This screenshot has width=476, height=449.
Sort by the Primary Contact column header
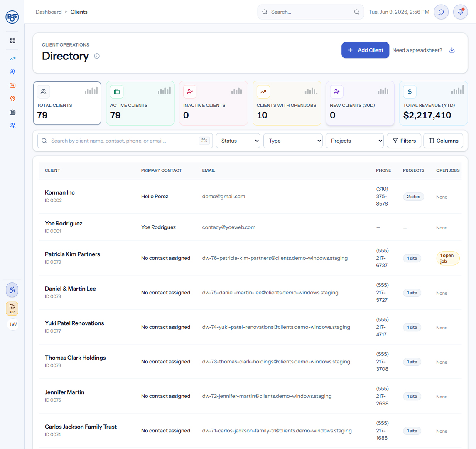pos(161,170)
